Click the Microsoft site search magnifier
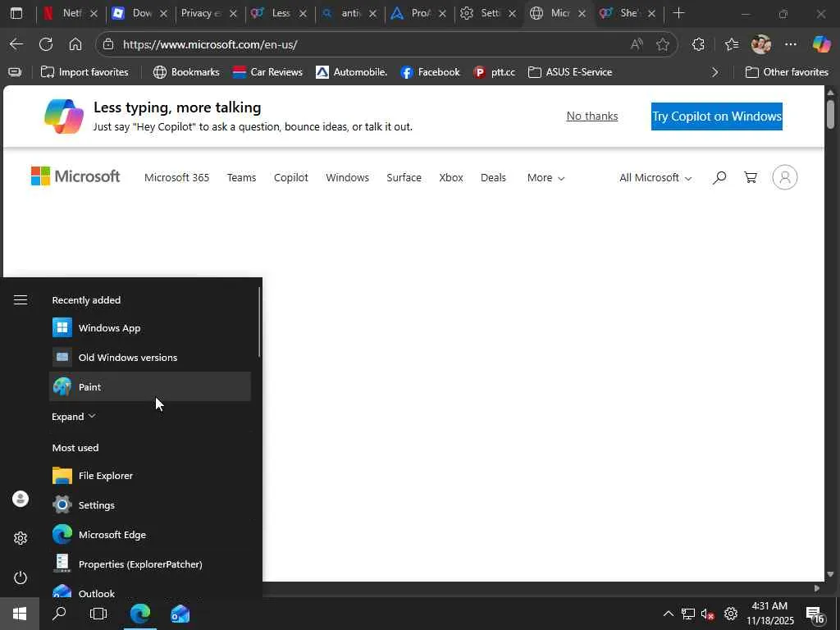The image size is (840, 630). (719, 177)
